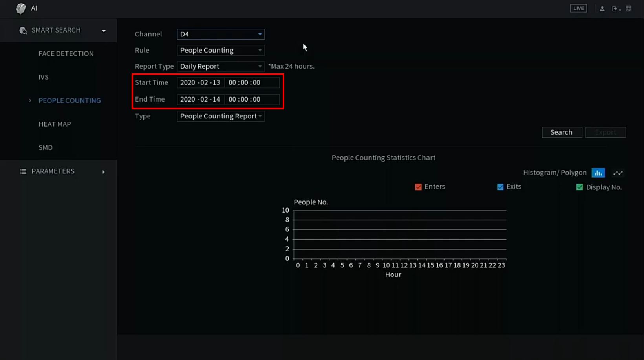Toggle the Display No. checkbox
This screenshot has height=360, width=644.
pyautogui.click(x=580, y=187)
